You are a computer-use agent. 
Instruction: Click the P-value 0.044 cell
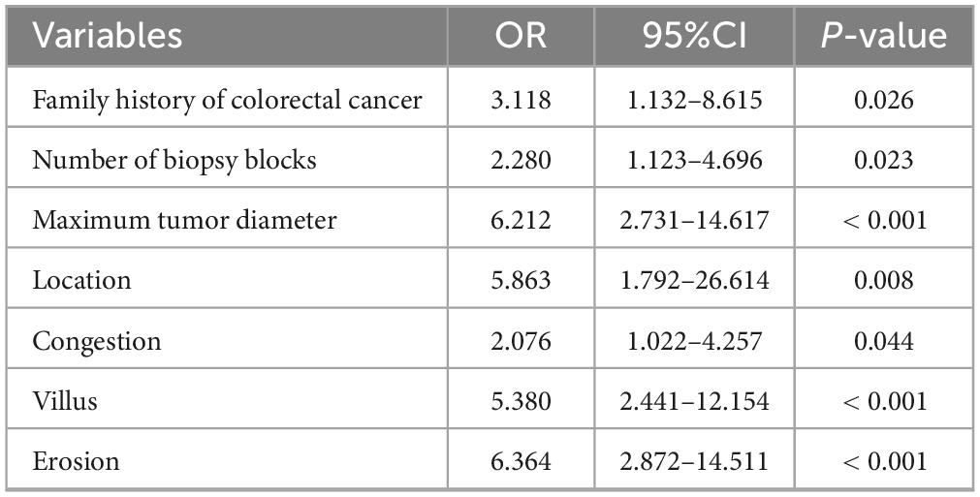pos(882,341)
